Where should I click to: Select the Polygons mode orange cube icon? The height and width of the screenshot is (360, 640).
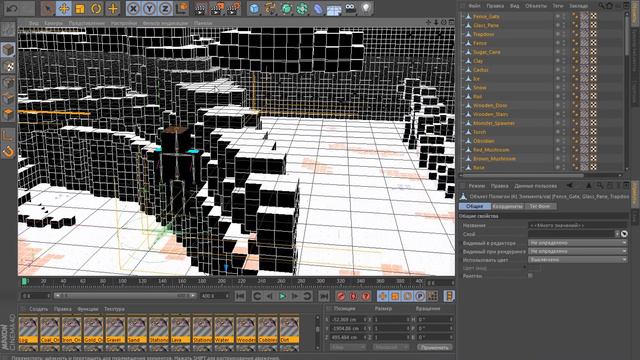pyautogui.click(x=8, y=114)
